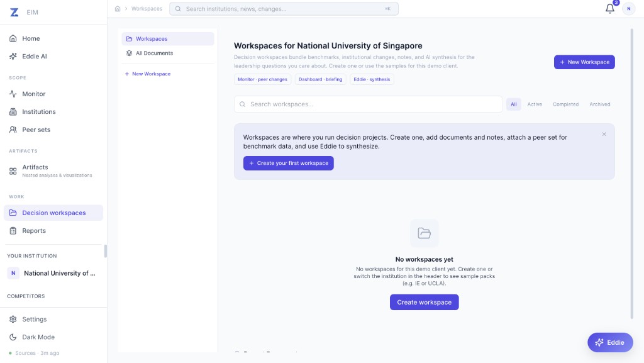Open the notifications bell
The image size is (644, 363).
(x=608, y=9)
